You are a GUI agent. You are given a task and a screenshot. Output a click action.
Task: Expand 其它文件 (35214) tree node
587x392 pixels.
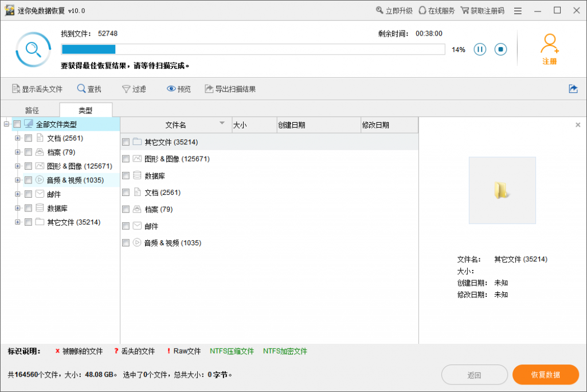[x=17, y=222]
